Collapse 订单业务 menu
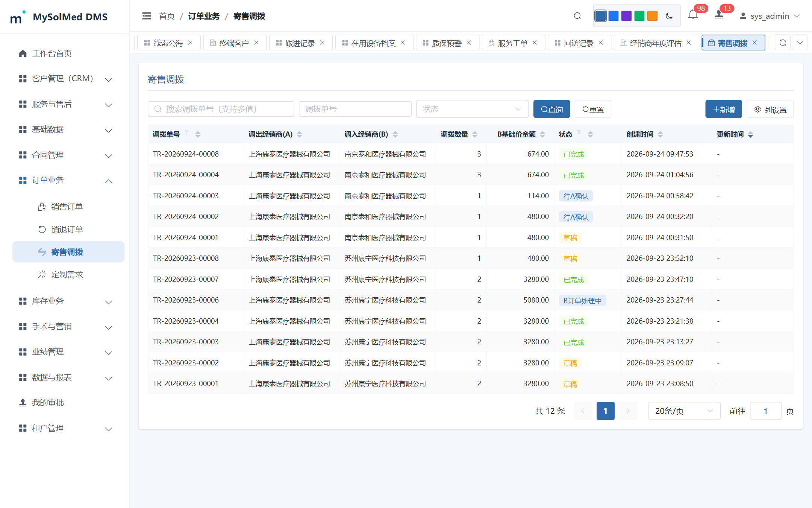This screenshot has width=812, height=508. point(68,180)
